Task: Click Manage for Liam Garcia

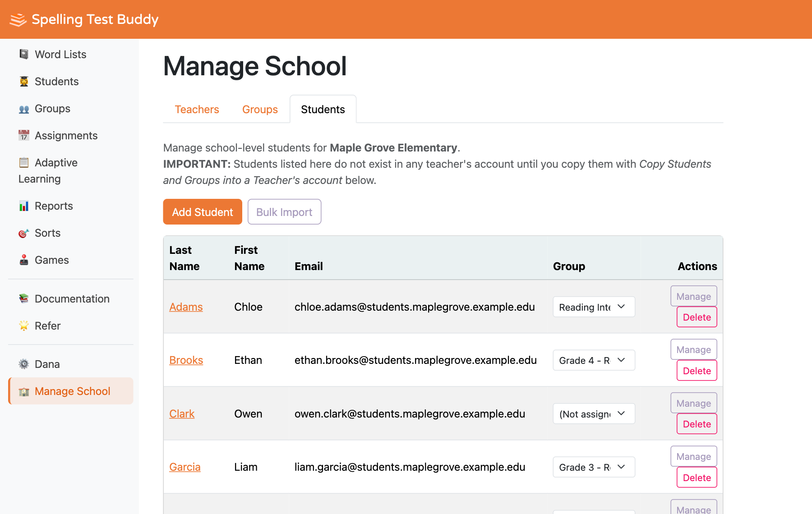Action: (693, 456)
